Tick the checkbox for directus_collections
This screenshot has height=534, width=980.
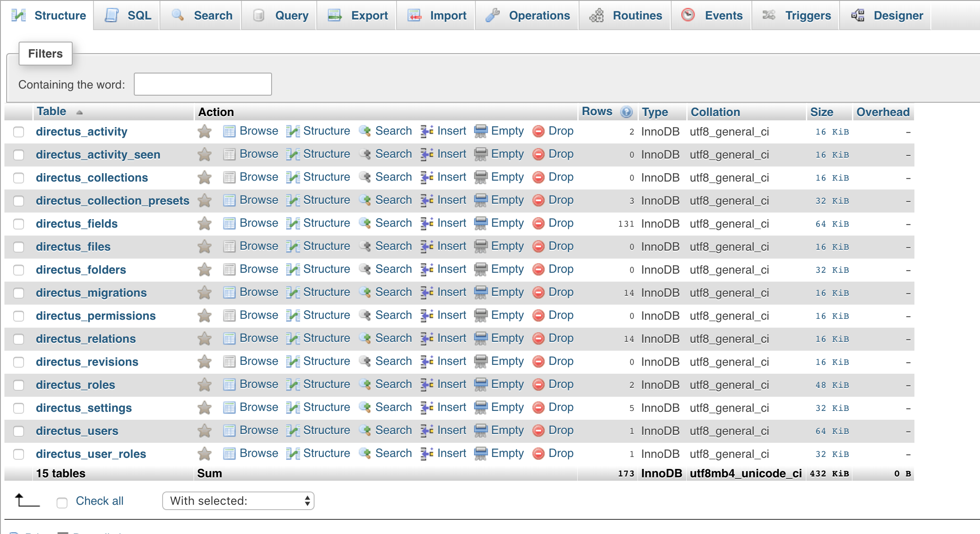click(x=19, y=178)
